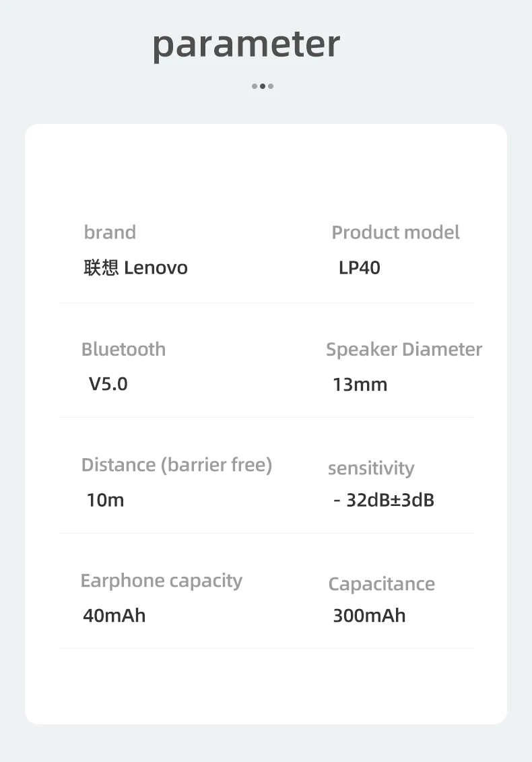
Task: Click the "10m" distance value
Action: [x=105, y=500]
